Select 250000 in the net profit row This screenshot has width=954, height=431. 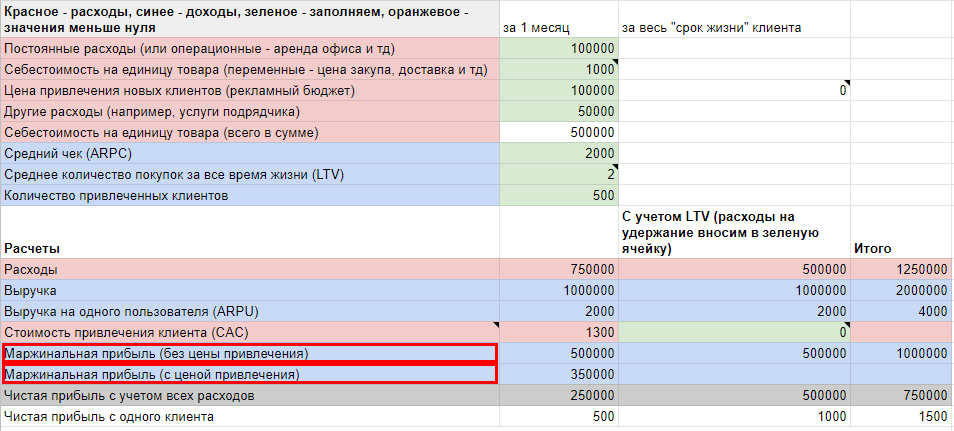559,396
